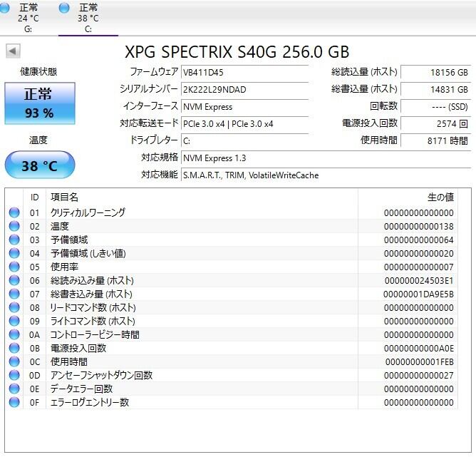This screenshot has width=476, height=457.
Task: Click status icon for 予備領域 row 03
Action: click(14, 240)
